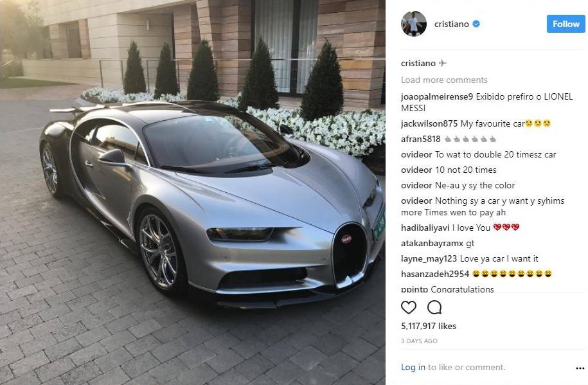This screenshot has width=588, height=385.
Task: Open the three-dot more options menu
Action: pyautogui.click(x=580, y=368)
